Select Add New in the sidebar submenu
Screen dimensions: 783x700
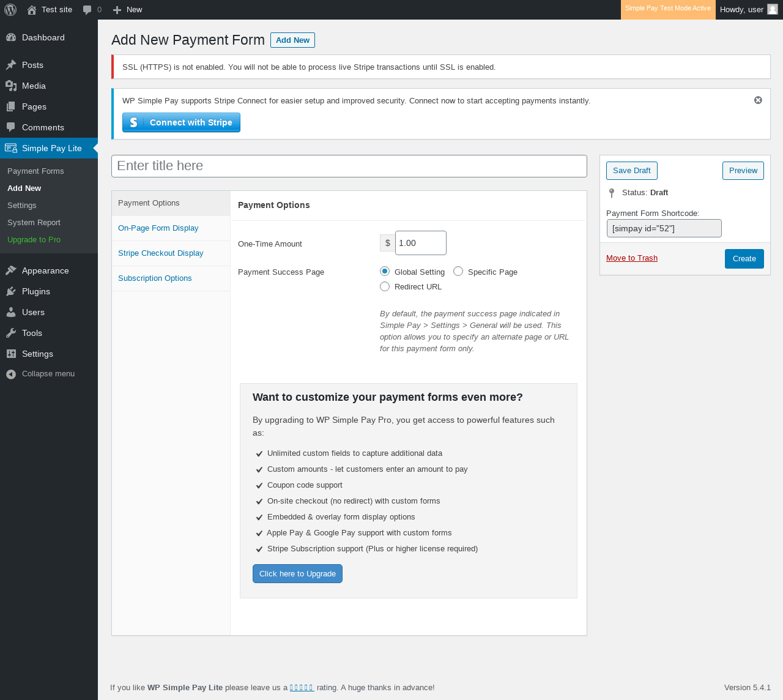pos(49,188)
